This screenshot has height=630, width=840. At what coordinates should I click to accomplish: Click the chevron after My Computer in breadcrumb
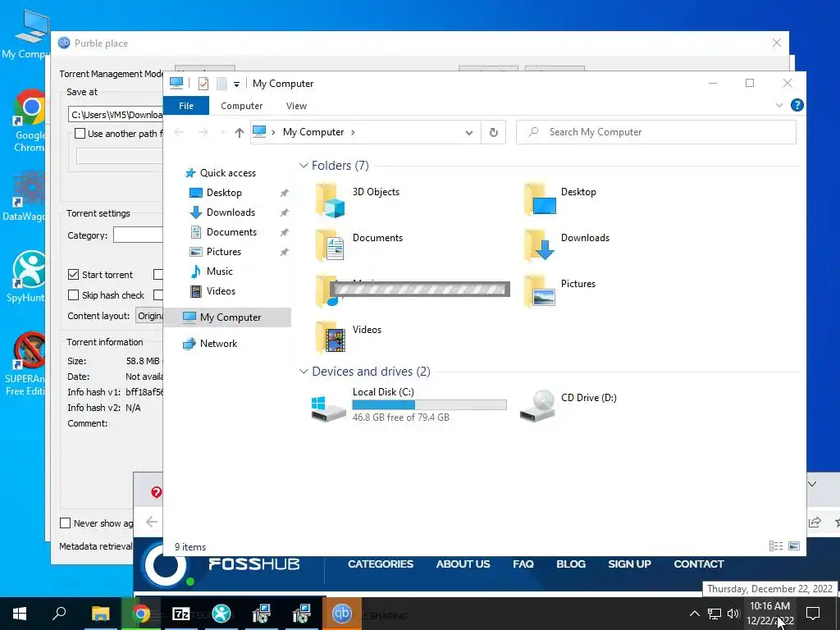click(x=353, y=132)
